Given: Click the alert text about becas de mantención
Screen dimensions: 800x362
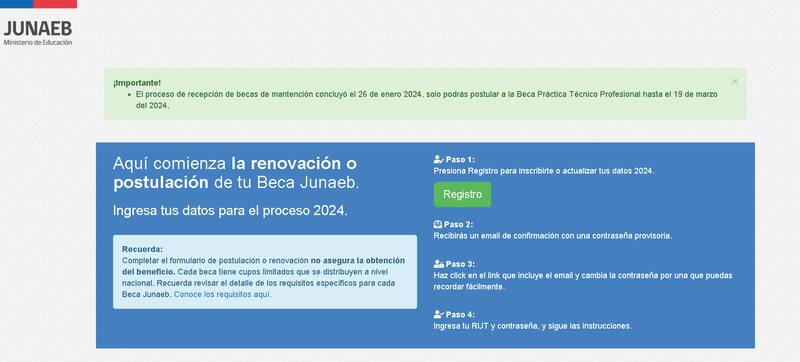Looking at the screenshot, I should 426,101.
